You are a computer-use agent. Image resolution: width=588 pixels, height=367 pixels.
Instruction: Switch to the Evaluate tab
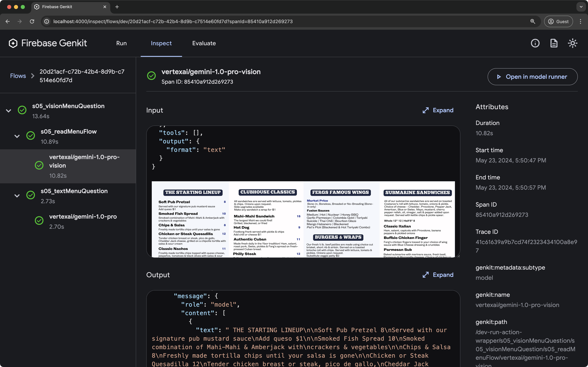(x=204, y=43)
